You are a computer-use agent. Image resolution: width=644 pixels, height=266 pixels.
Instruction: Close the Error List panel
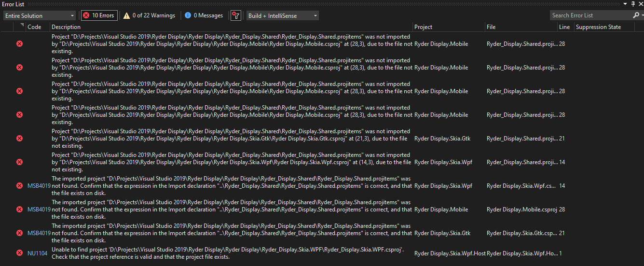tap(639, 4)
